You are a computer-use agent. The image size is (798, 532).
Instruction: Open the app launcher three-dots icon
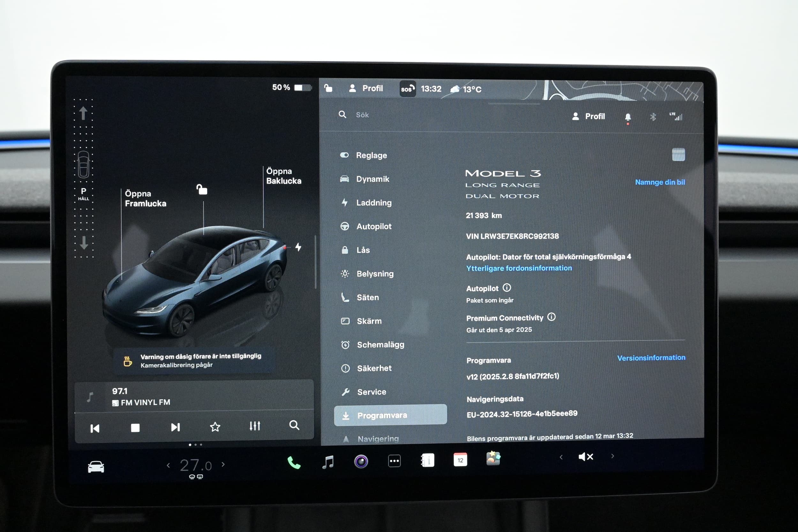coord(394,461)
